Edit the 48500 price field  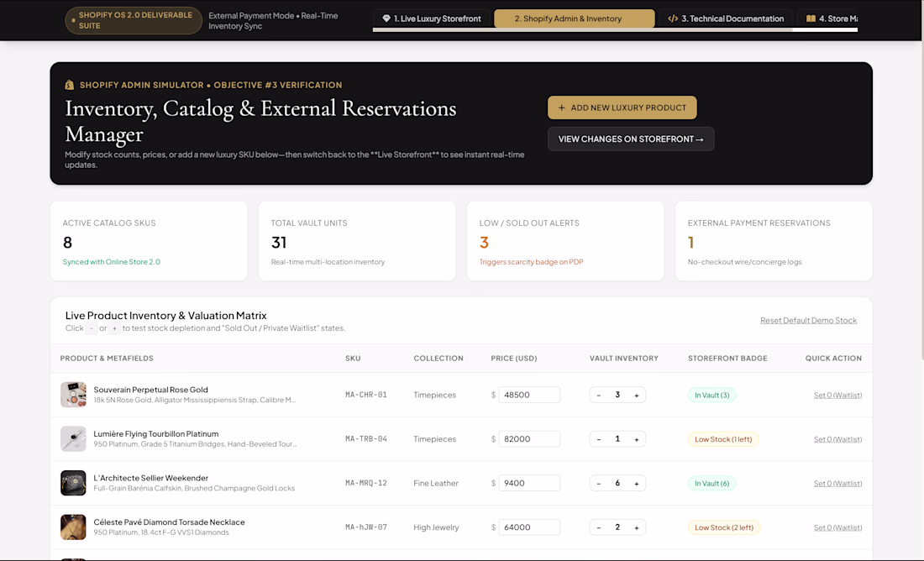point(529,395)
